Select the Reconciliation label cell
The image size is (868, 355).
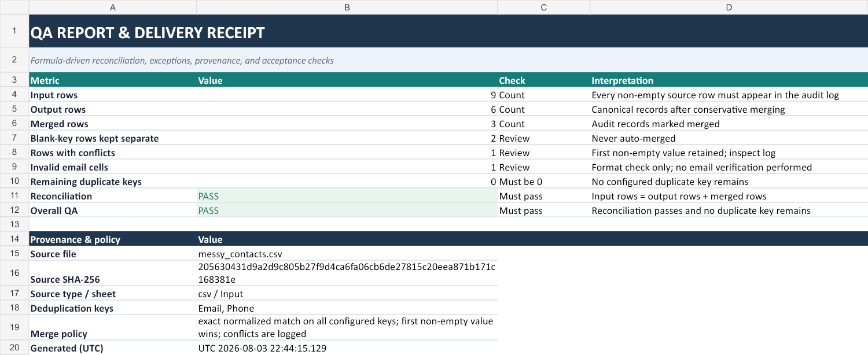113,196
